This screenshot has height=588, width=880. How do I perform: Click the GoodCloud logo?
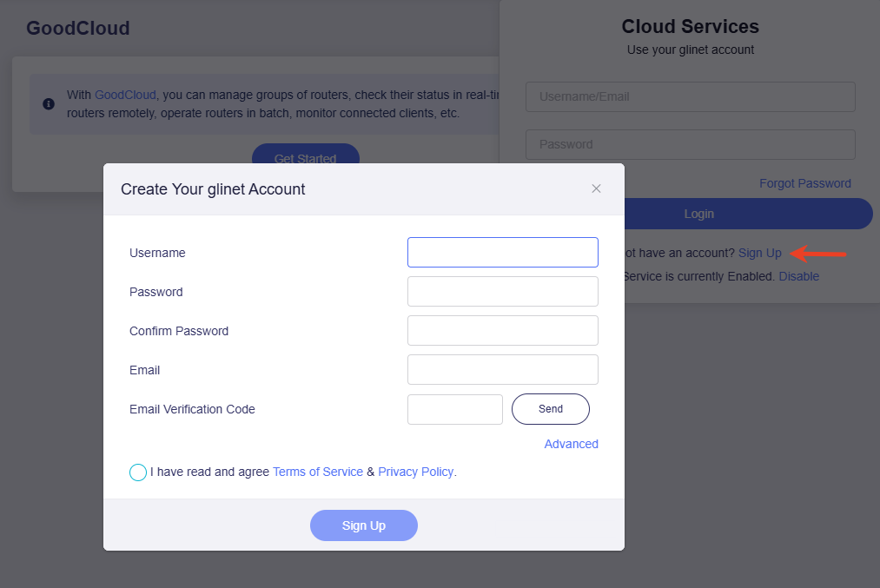pos(77,28)
